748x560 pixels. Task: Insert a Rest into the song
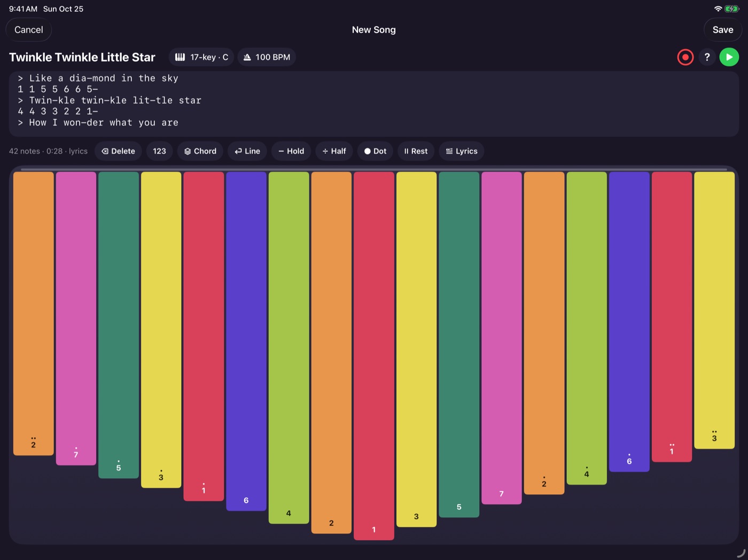pyautogui.click(x=416, y=151)
